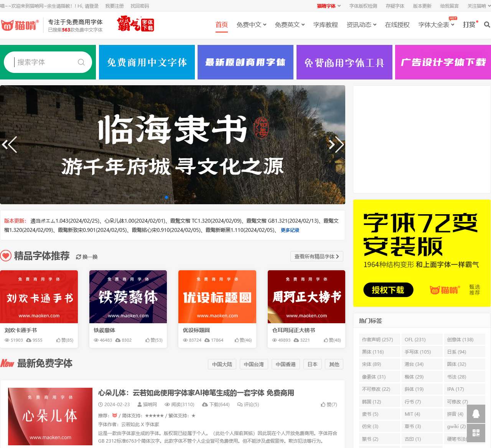491x448 pixels.
Task: Go to previous banner slide arrow
Action: click(x=9, y=144)
